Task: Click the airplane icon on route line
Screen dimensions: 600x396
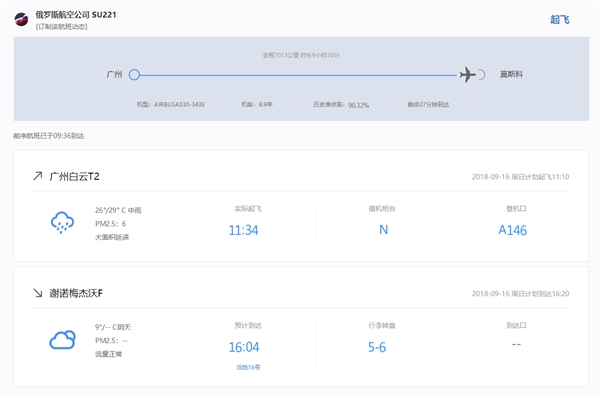Action: pos(467,75)
